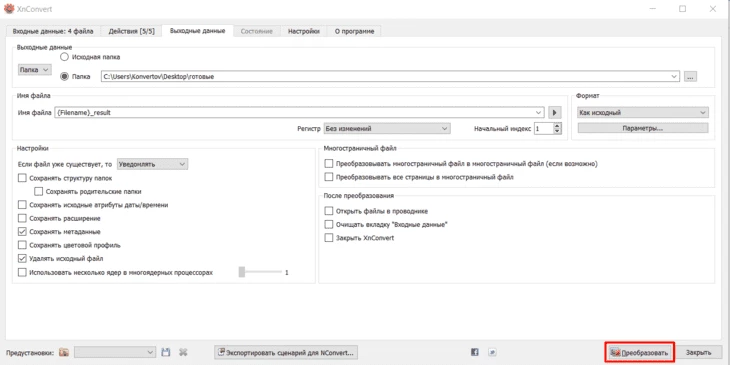Toggle the Сохранять метаданные checkbox
Screen dimensions: 730x365
(x=22, y=231)
